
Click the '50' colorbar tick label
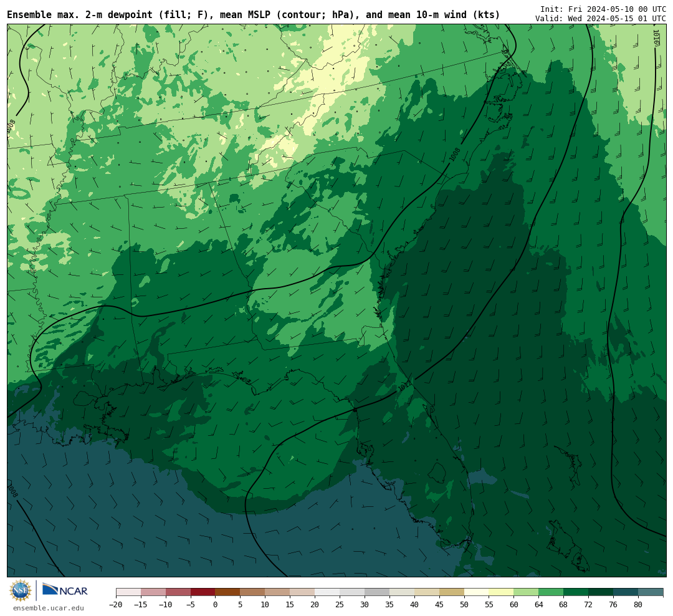pyautogui.click(x=464, y=605)
